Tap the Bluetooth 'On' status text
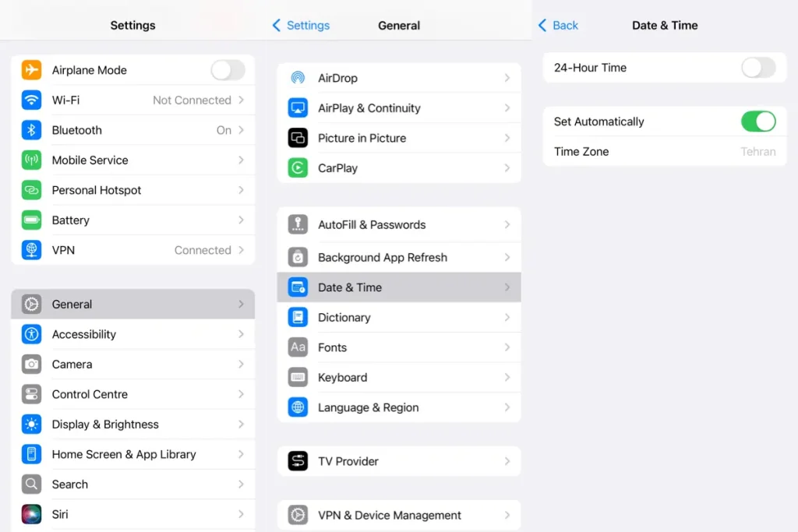Viewport: 798px width, 532px height. 224,130
